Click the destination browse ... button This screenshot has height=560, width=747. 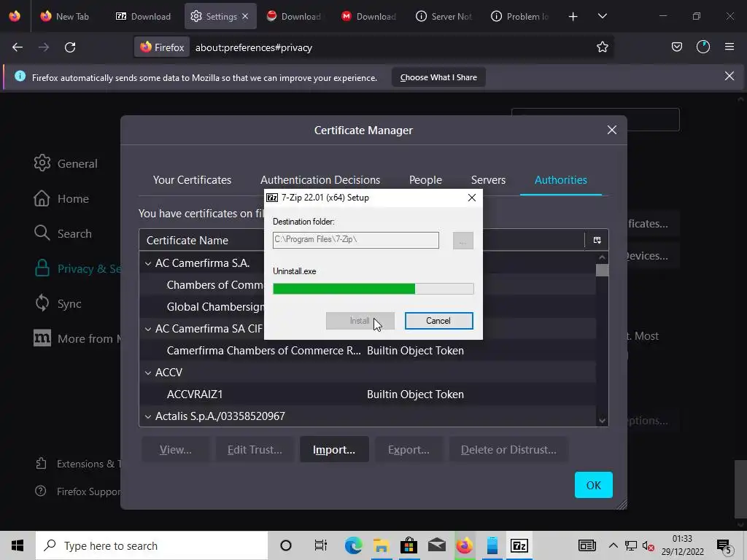462,241
